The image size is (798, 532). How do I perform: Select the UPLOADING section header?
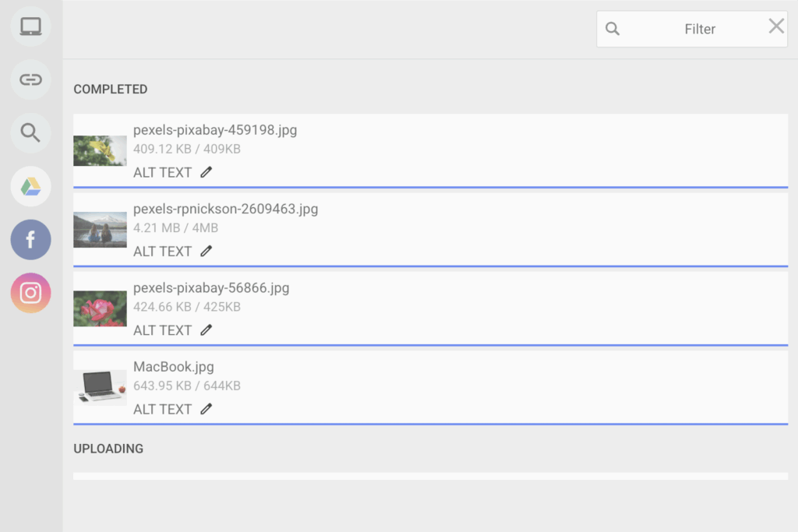coord(108,449)
